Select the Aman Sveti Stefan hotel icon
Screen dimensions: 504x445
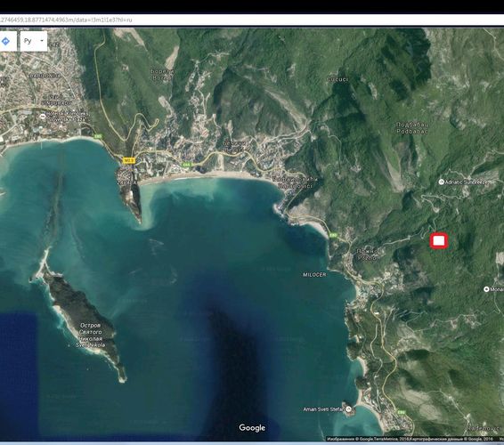349,409
